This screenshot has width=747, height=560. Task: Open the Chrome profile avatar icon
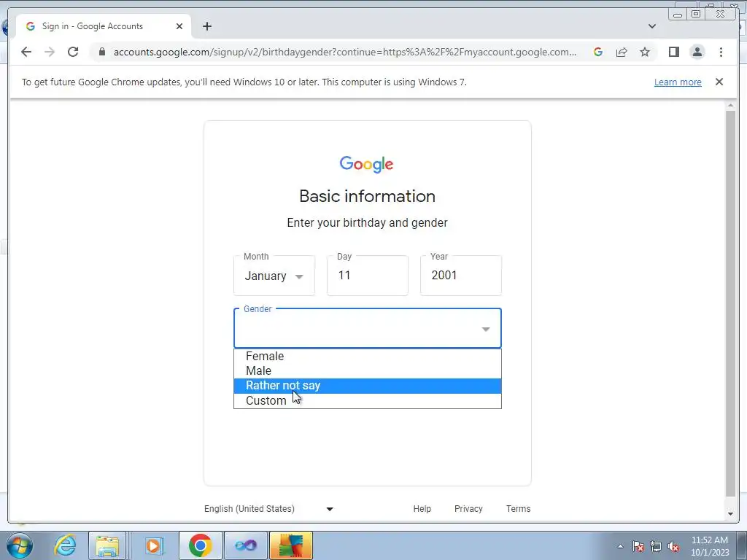click(x=697, y=52)
